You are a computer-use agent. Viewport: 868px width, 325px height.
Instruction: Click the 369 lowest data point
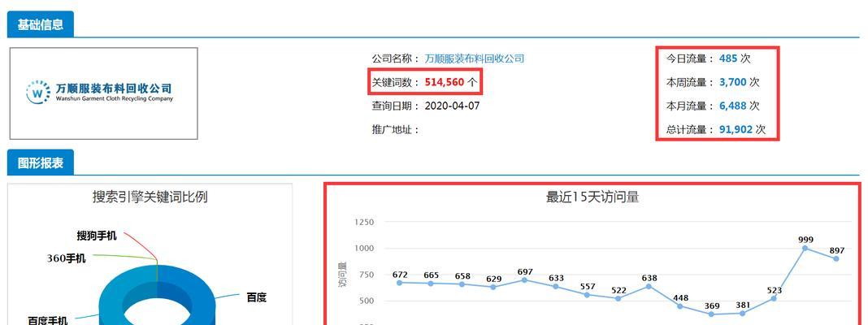click(711, 314)
